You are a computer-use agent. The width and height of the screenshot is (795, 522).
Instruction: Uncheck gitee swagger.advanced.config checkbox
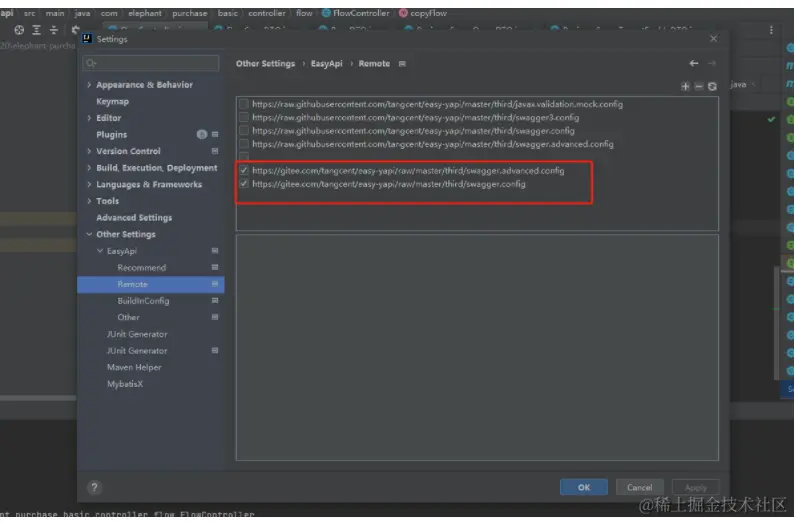[244, 170]
